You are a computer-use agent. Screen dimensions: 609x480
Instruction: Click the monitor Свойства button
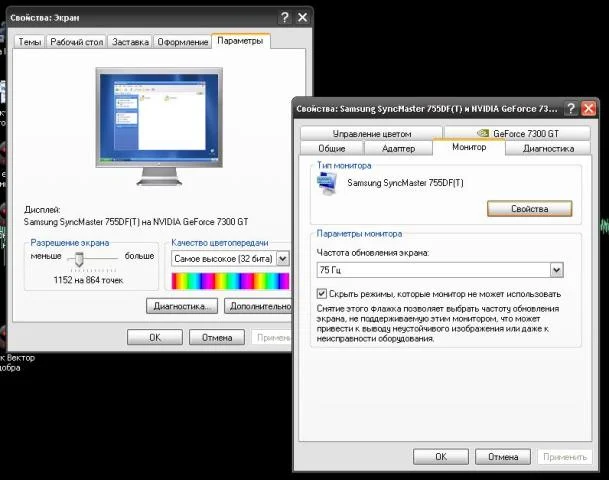point(530,209)
